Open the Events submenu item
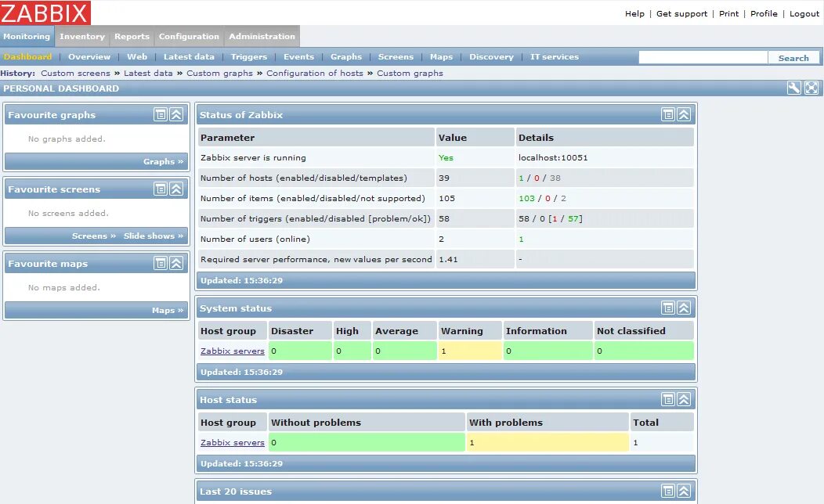This screenshot has height=504, width=824. click(x=299, y=56)
